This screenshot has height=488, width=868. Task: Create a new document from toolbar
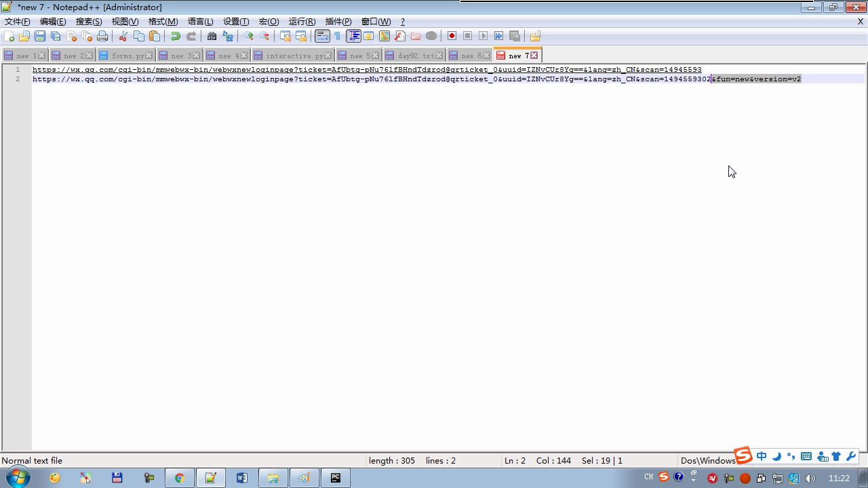pyautogui.click(x=9, y=36)
